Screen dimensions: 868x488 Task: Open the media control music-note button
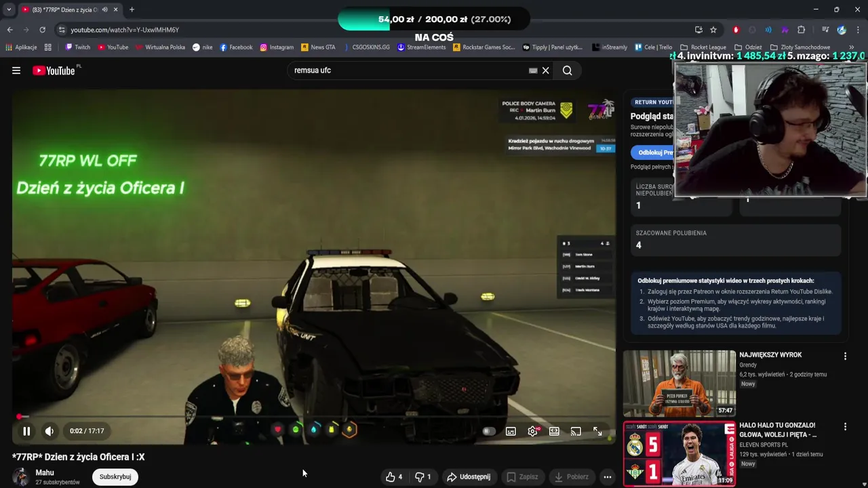825,30
